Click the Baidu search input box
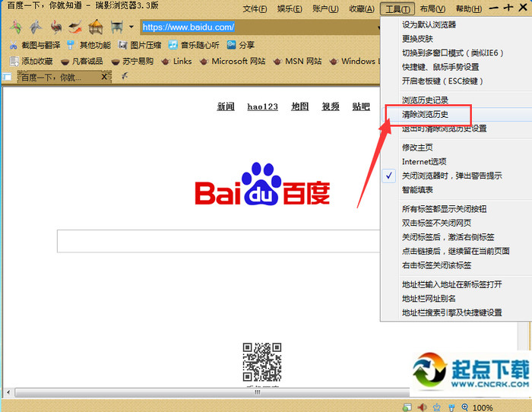 [219, 241]
